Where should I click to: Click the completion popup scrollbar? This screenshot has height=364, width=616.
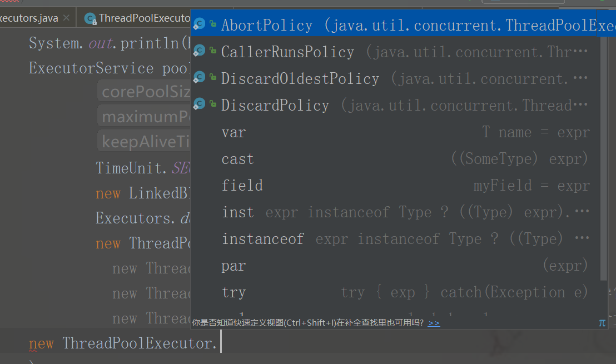(604, 157)
